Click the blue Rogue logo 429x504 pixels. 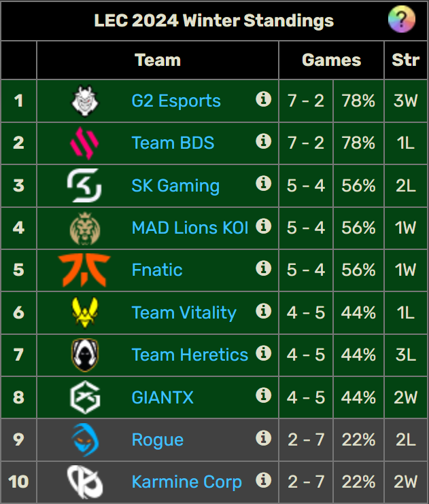85,439
